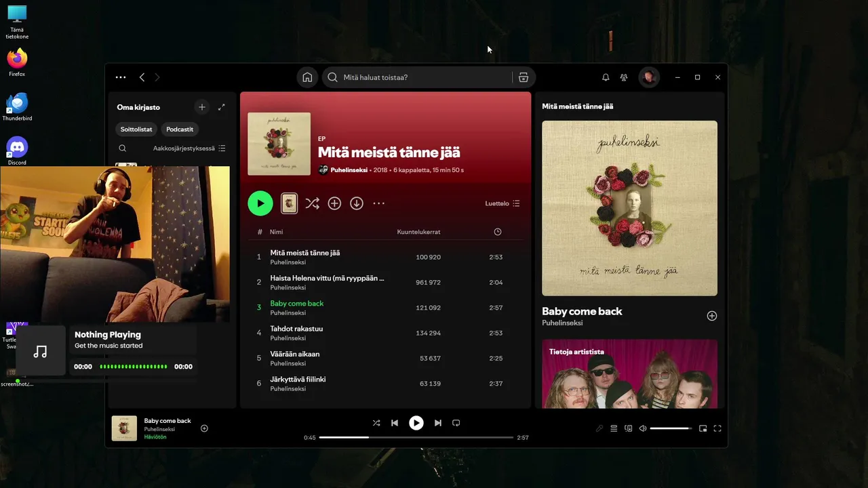This screenshot has height=488, width=868.
Task: Mute volume speaker icon
Action: [643, 428]
